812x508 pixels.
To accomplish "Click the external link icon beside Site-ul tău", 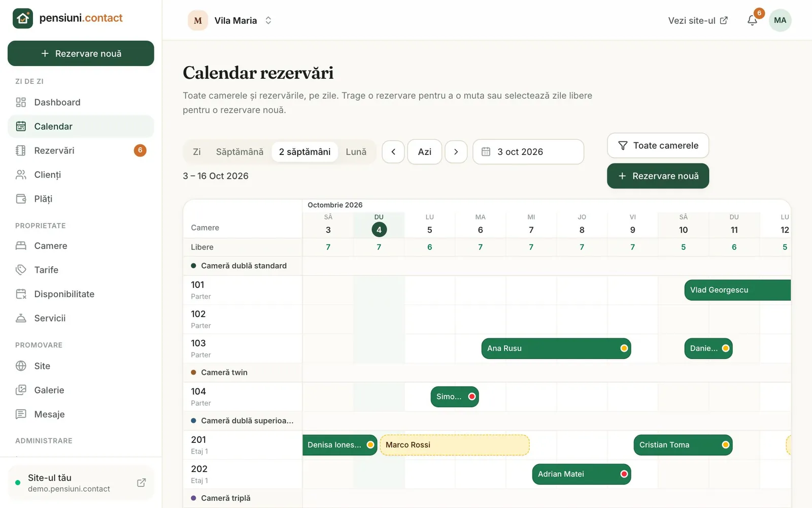I will pos(142,483).
